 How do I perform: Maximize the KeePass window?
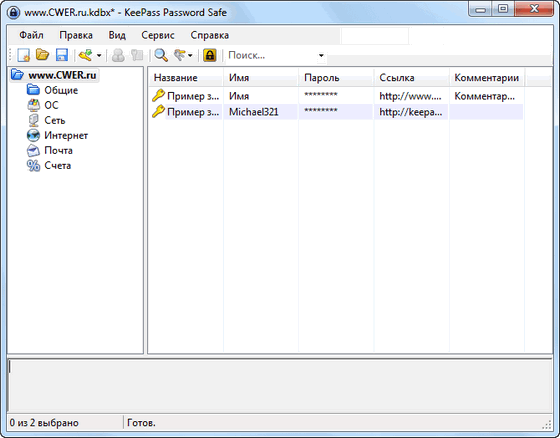click(x=503, y=9)
